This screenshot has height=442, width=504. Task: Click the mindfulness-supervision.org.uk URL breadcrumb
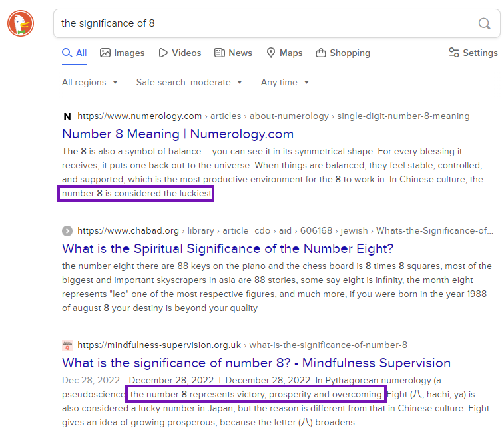pyautogui.click(x=242, y=345)
